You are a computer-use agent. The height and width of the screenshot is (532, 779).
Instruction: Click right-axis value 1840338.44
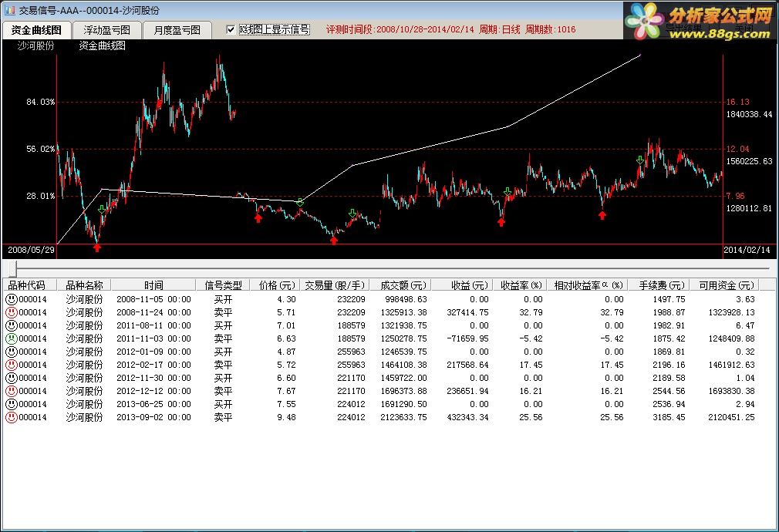pyautogui.click(x=749, y=114)
